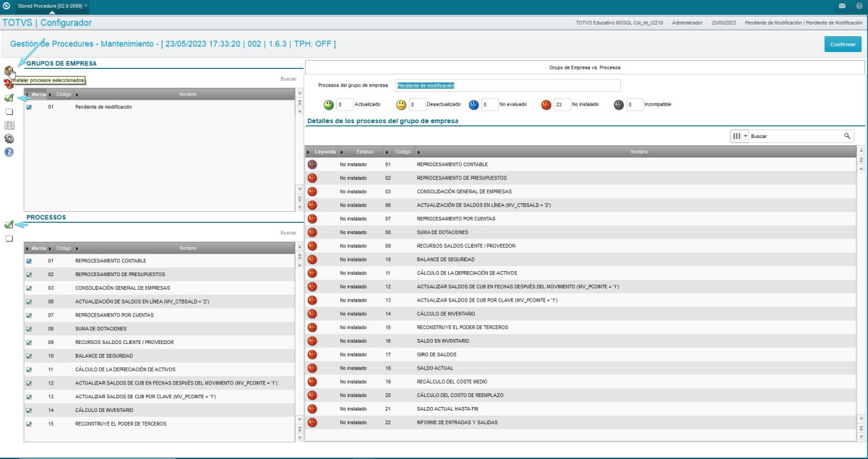Click the TOTVS logo icon top left
Image resolution: width=868 pixels, height=459 pixels.
(6, 6)
